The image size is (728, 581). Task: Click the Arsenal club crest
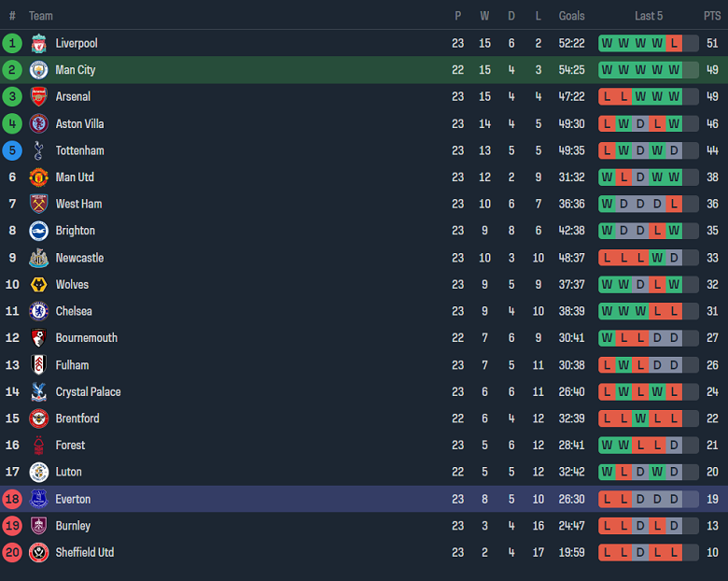38,97
